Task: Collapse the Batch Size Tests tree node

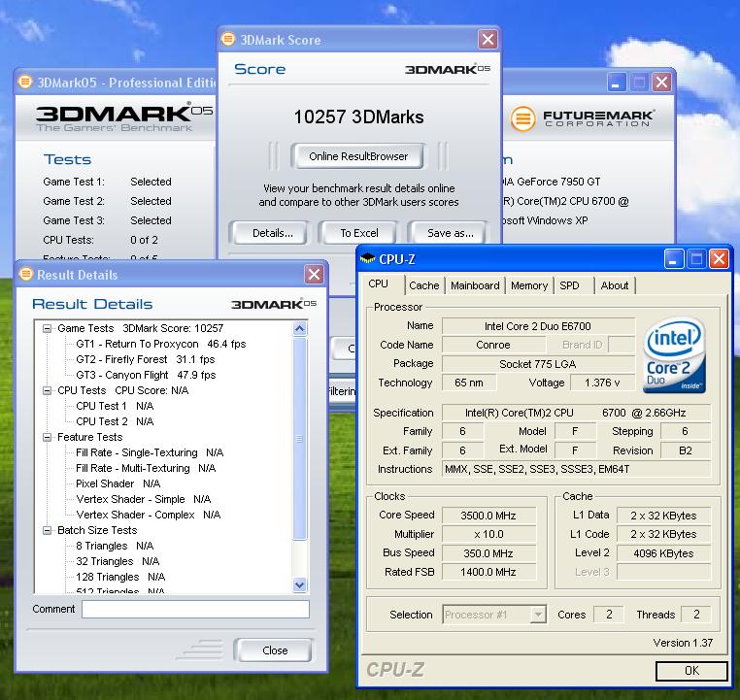Action: (47, 531)
